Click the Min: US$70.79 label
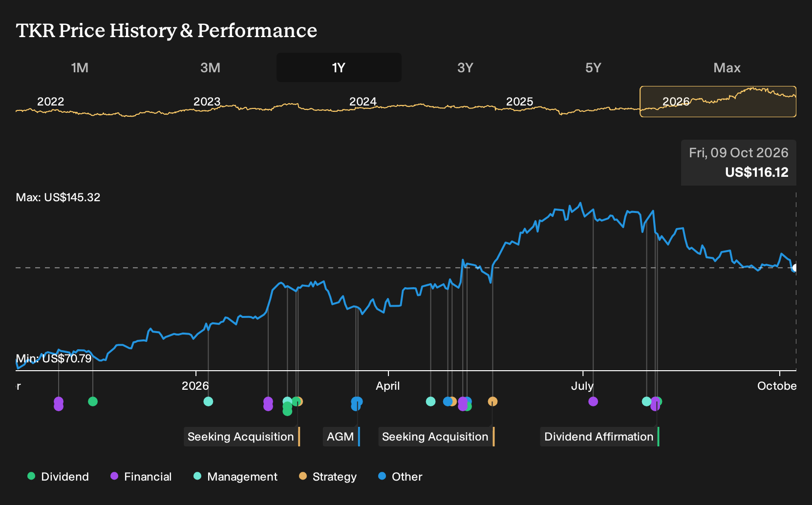812x505 pixels. click(54, 358)
